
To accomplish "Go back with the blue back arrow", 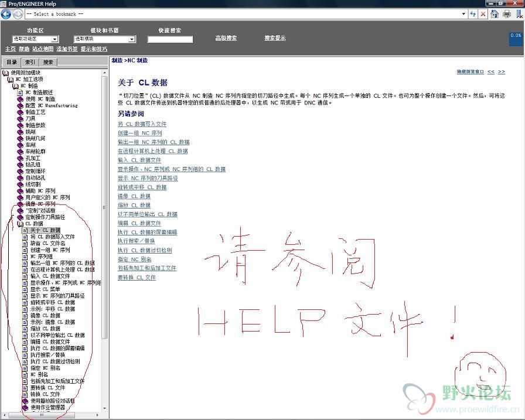I will (x=6, y=14).
